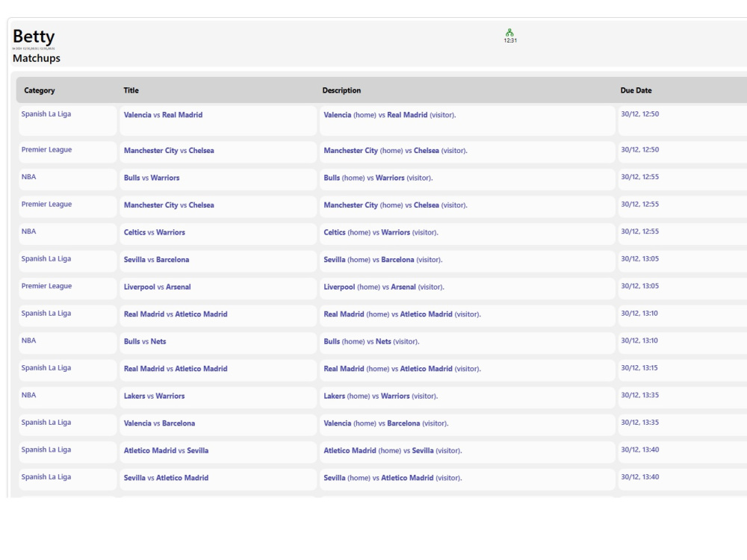Click Premier League in the 12:55 Manchester City row

[46, 205]
